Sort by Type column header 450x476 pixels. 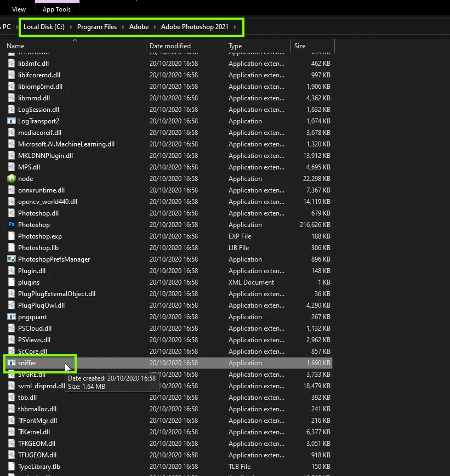coord(235,46)
